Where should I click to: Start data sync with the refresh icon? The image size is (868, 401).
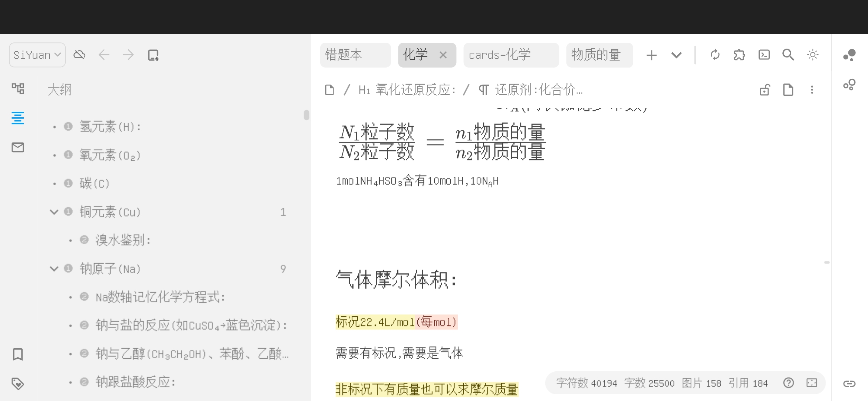point(715,55)
